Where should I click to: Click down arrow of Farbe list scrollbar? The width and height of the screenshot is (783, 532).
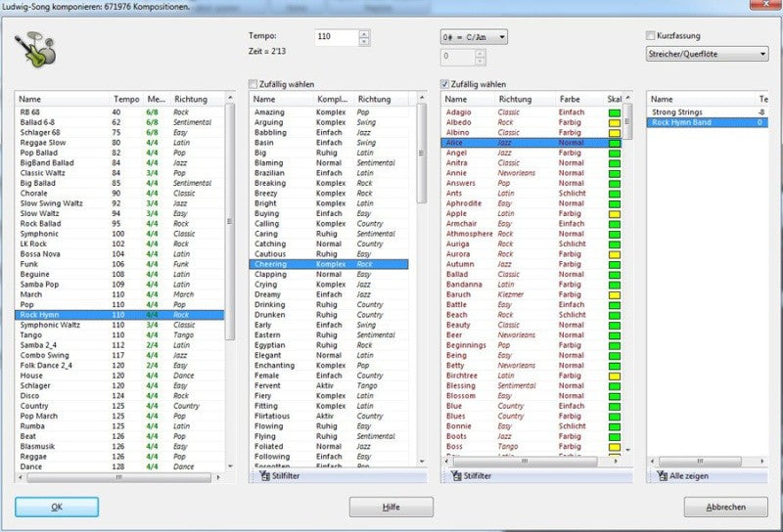(x=628, y=450)
